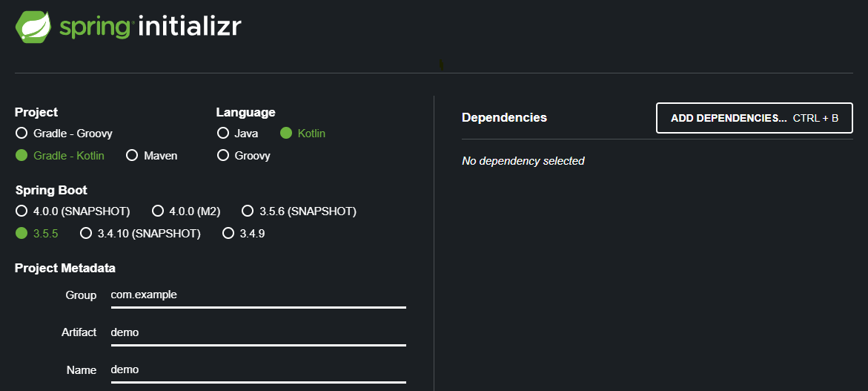
Task: Select Java as the language
Action: tap(222, 134)
